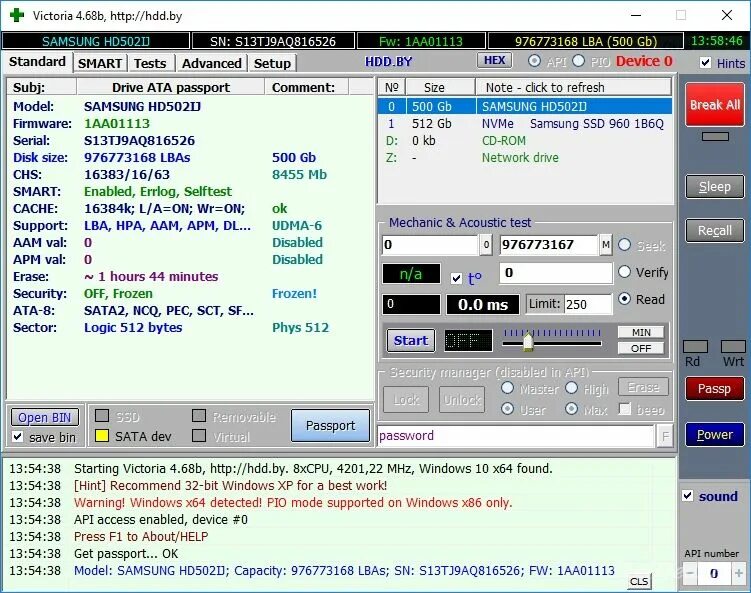This screenshot has height=593, width=751.
Task: Click the Limit value field 250
Action: pyautogui.click(x=588, y=304)
